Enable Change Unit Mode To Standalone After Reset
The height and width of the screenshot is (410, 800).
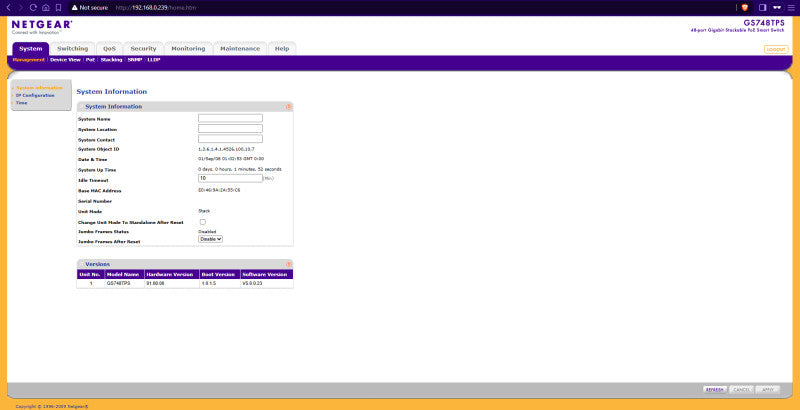tap(203, 222)
